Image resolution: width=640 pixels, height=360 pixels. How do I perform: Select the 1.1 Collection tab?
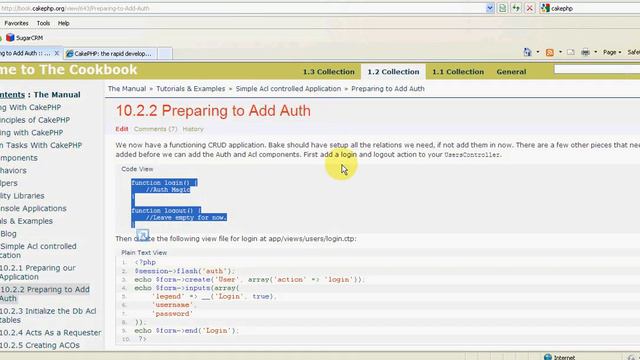point(458,72)
